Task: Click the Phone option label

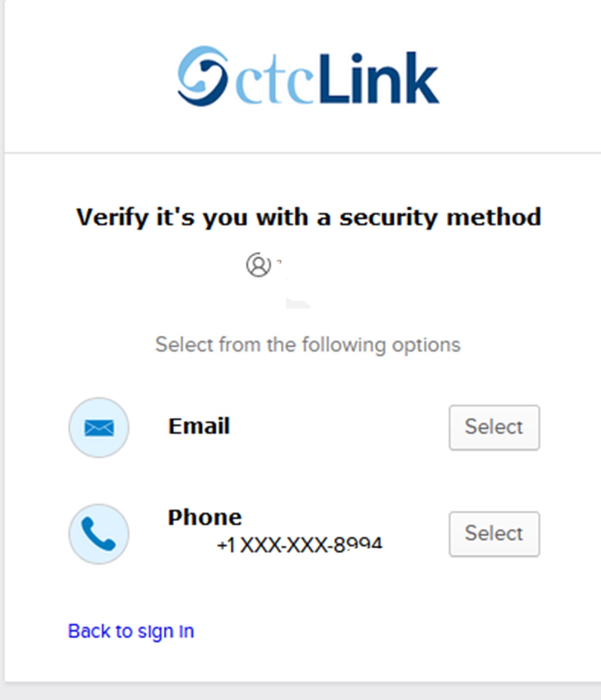Action: [205, 517]
